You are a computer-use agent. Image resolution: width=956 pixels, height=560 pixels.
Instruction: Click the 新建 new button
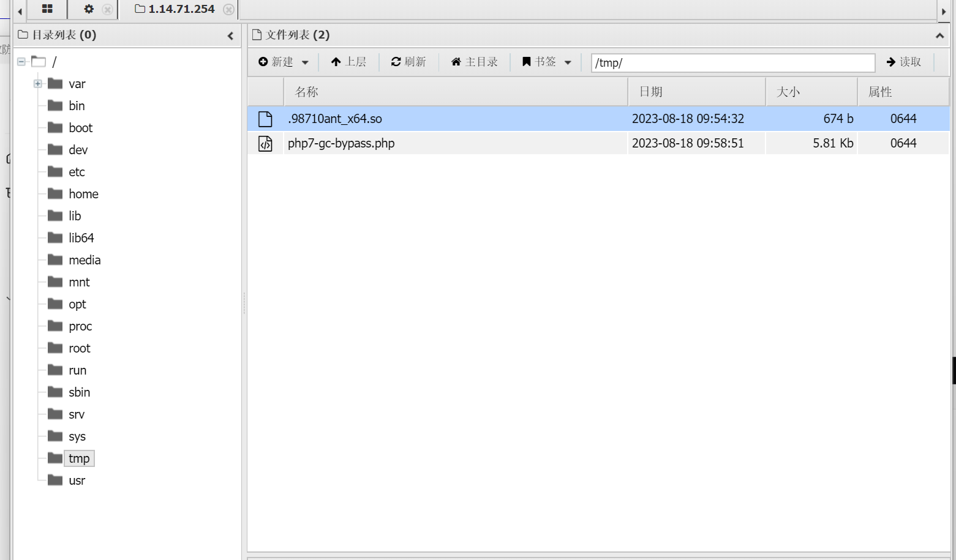(276, 62)
